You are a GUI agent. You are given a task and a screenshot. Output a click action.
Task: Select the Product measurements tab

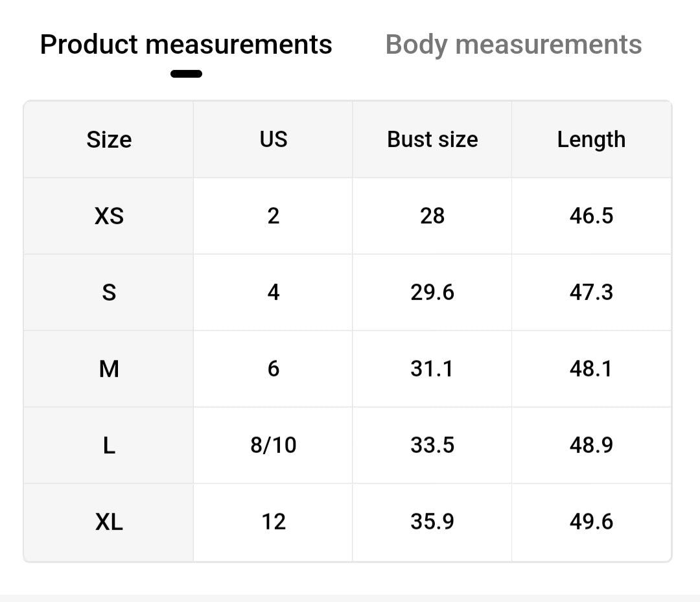186,45
